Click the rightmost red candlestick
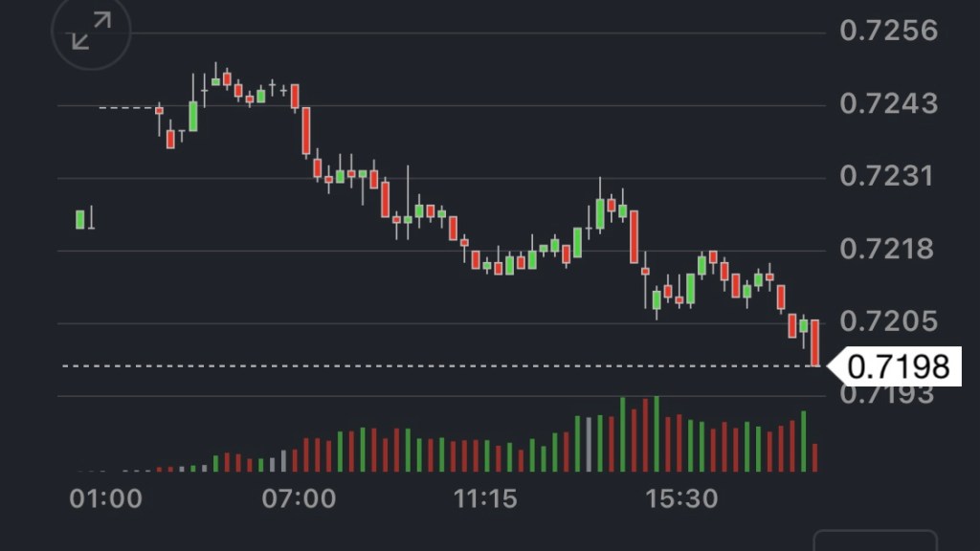Viewport: 980px width, 551px height. click(815, 342)
